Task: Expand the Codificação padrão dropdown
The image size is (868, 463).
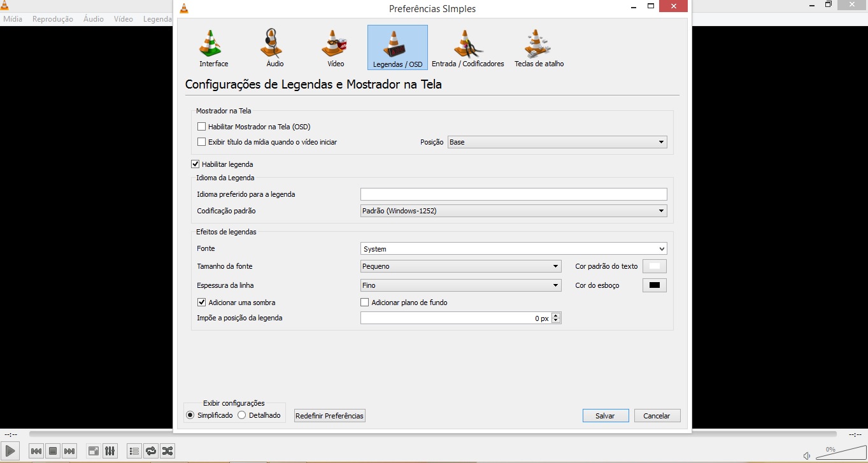Action: [x=513, y=211]
